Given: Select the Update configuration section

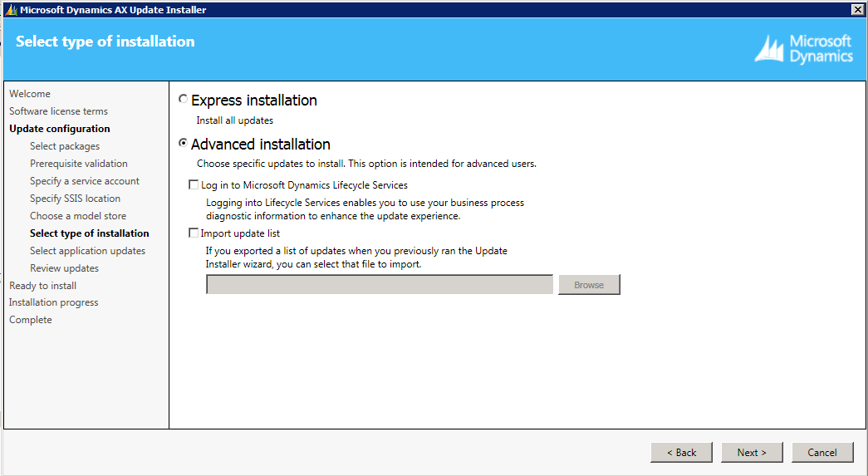Looking at the screenshot, I should tap(60, 129).
